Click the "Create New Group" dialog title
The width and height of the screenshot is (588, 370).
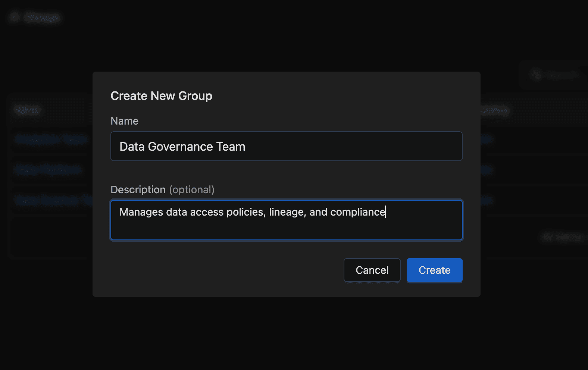161,96
